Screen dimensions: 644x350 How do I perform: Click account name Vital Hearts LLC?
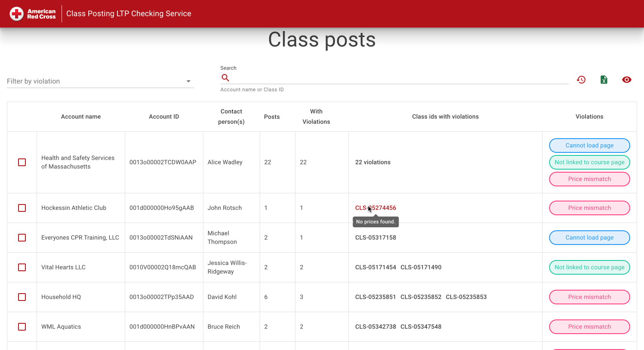click(x=63, y=267)
